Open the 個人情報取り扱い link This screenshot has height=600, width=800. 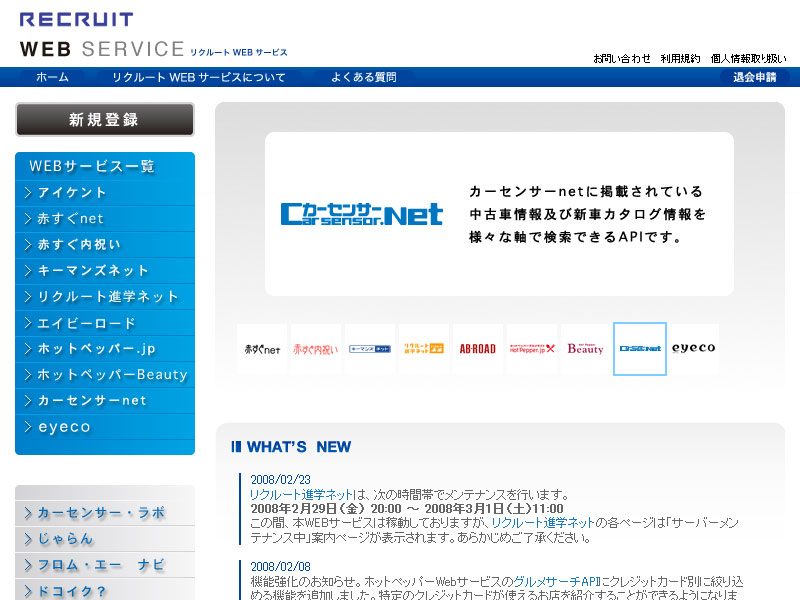(748, 59)
